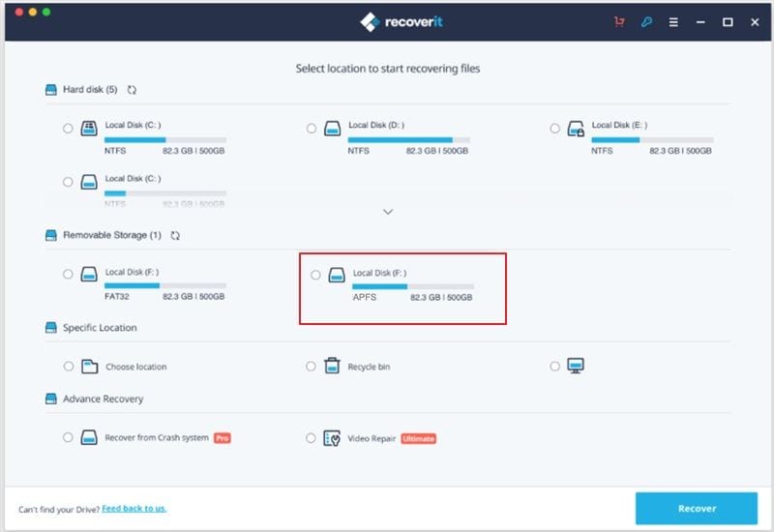
Task: Open the Feed back to us link
Action: point(134,509)
